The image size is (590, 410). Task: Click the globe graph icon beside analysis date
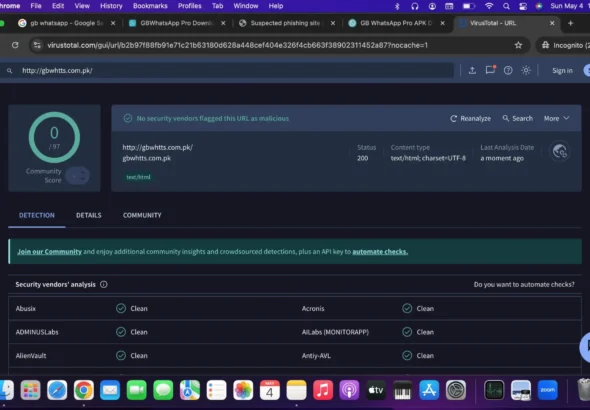click(x=560, y=151)
